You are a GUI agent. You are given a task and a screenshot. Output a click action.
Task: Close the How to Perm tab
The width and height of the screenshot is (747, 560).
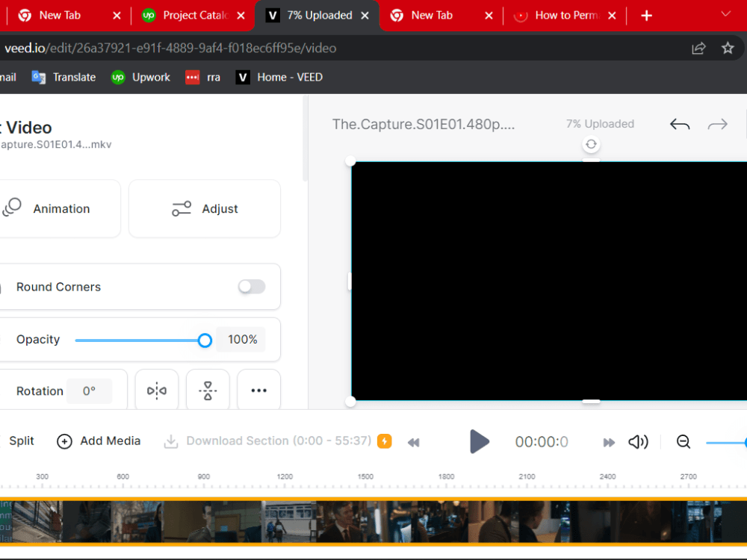click(613, 16)
